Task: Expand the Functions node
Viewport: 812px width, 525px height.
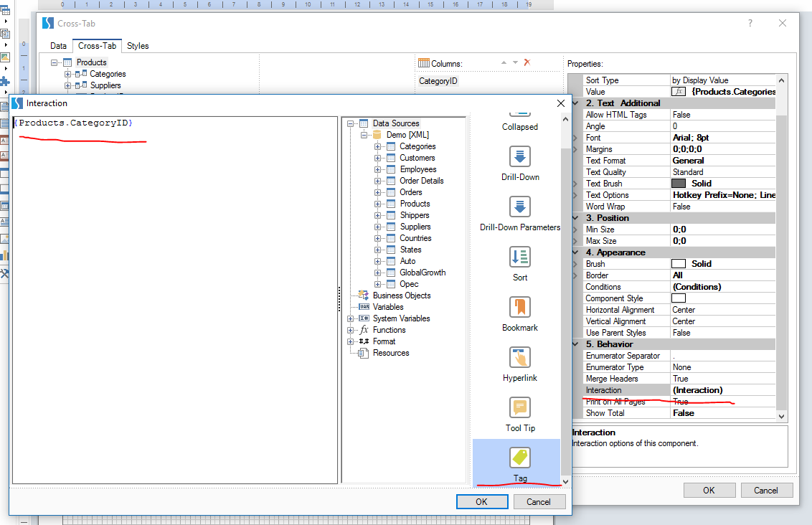Action: [x=351, y=330]
